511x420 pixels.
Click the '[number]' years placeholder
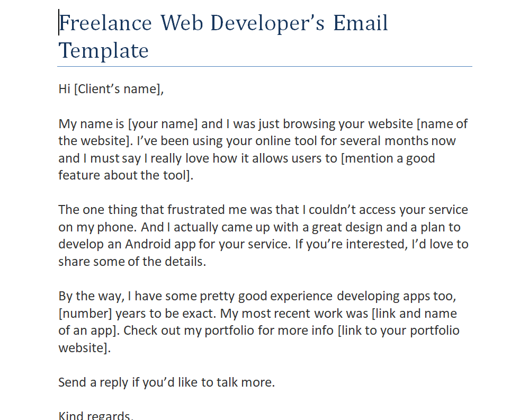[85, 314]
